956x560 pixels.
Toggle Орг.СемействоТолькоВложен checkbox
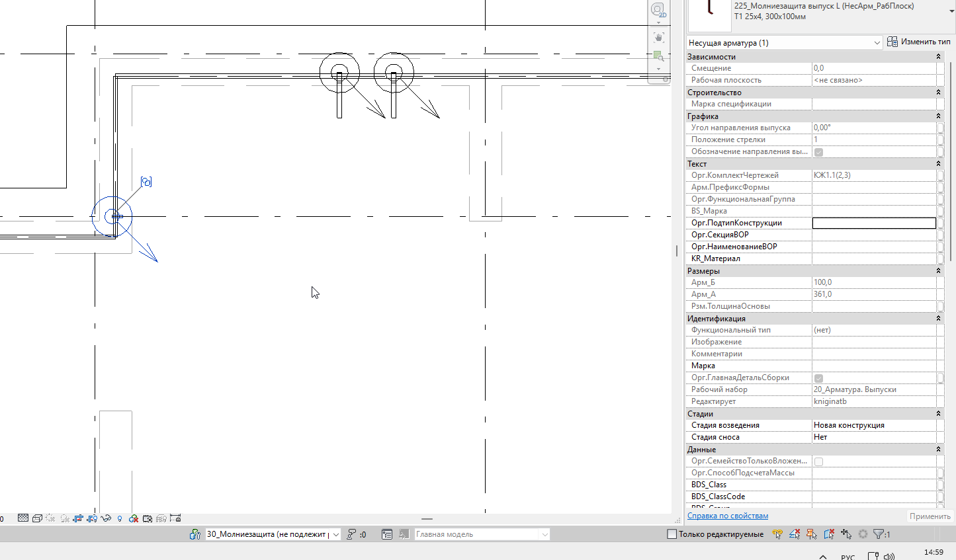click(x=818, y=461)
